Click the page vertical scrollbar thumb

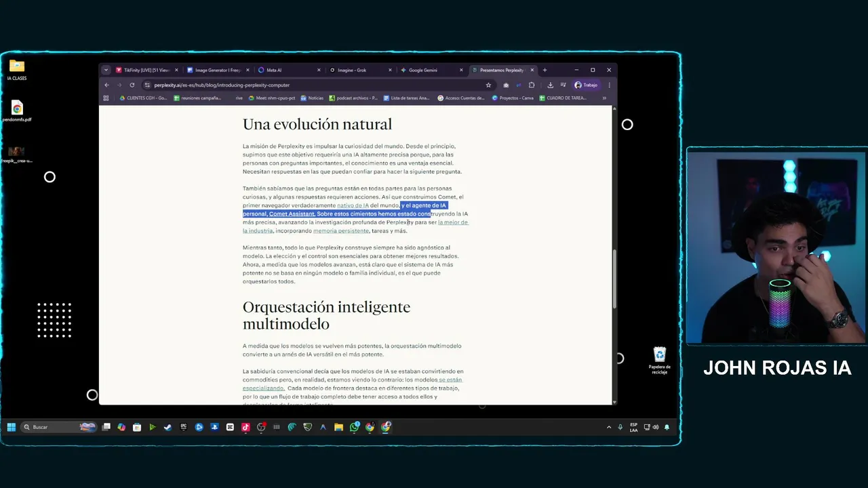(614, 279)
